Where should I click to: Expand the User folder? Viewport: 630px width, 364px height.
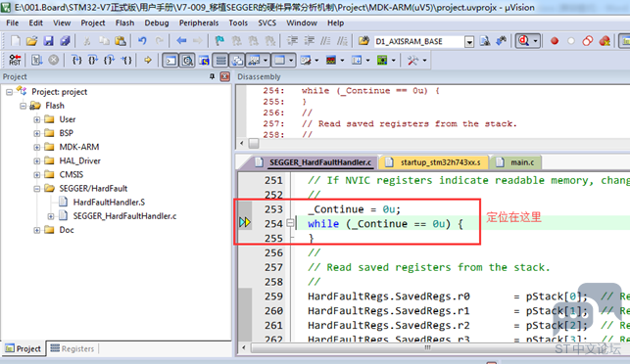(37, 119)
